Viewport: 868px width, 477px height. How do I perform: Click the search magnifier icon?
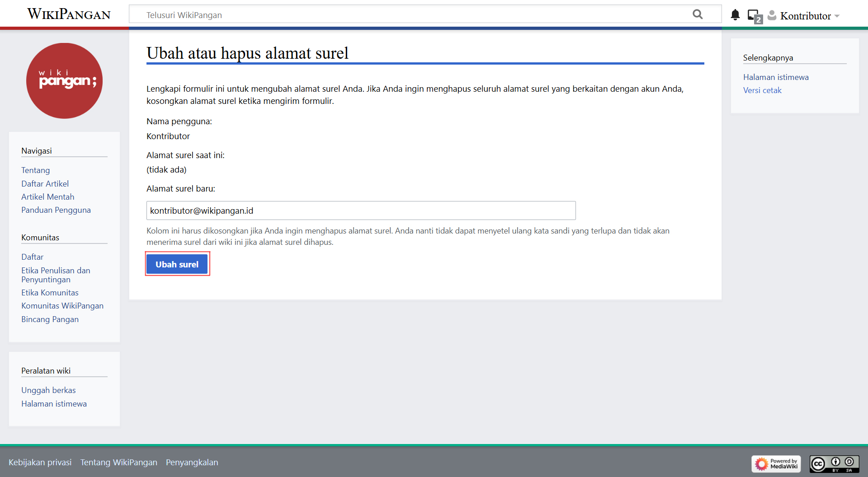pos(698,14)
